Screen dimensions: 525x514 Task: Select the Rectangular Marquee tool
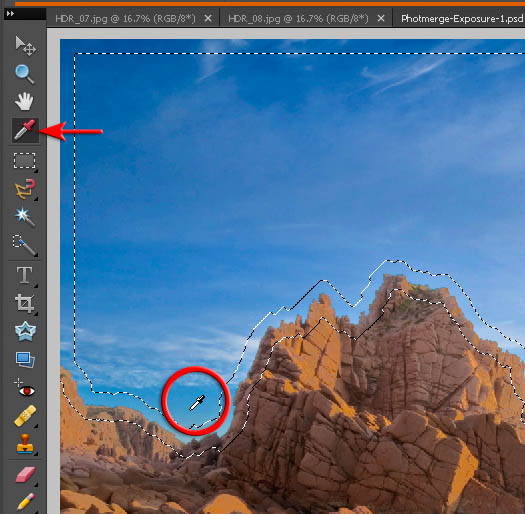[x=24, y=160]
